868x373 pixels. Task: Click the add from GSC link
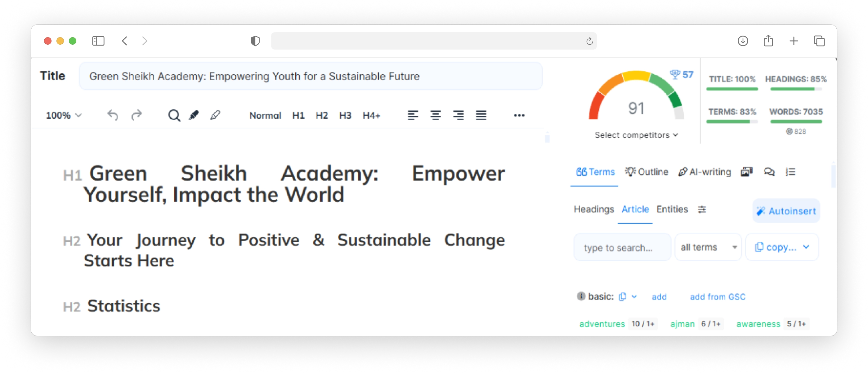tap(717, 296)
